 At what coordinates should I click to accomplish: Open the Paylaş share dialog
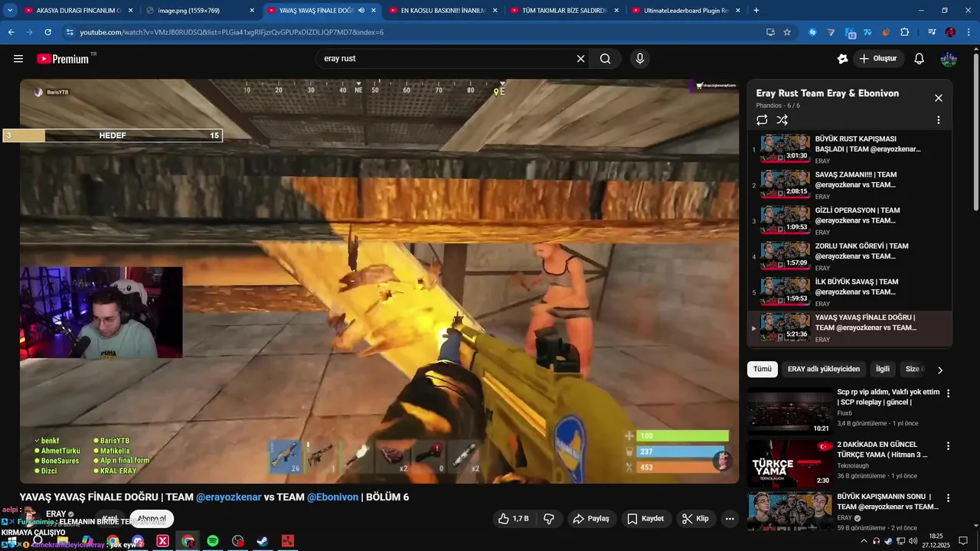click(591, 519)
